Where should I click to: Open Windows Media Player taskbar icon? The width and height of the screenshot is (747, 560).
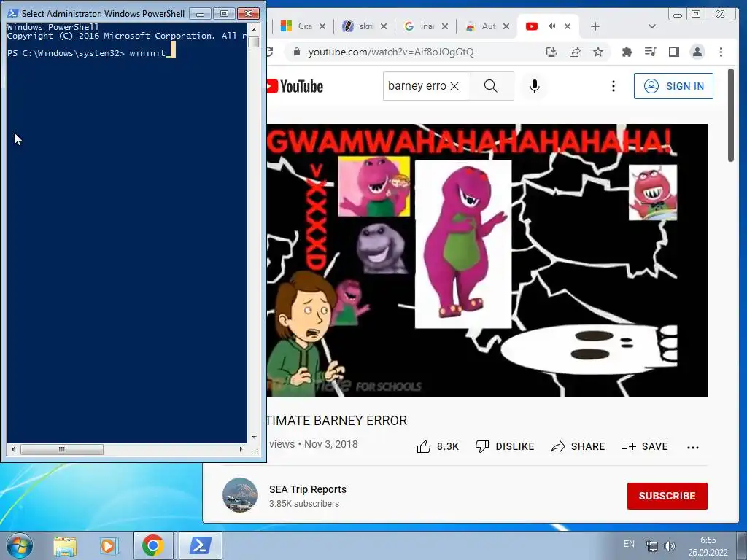point(109,545)
